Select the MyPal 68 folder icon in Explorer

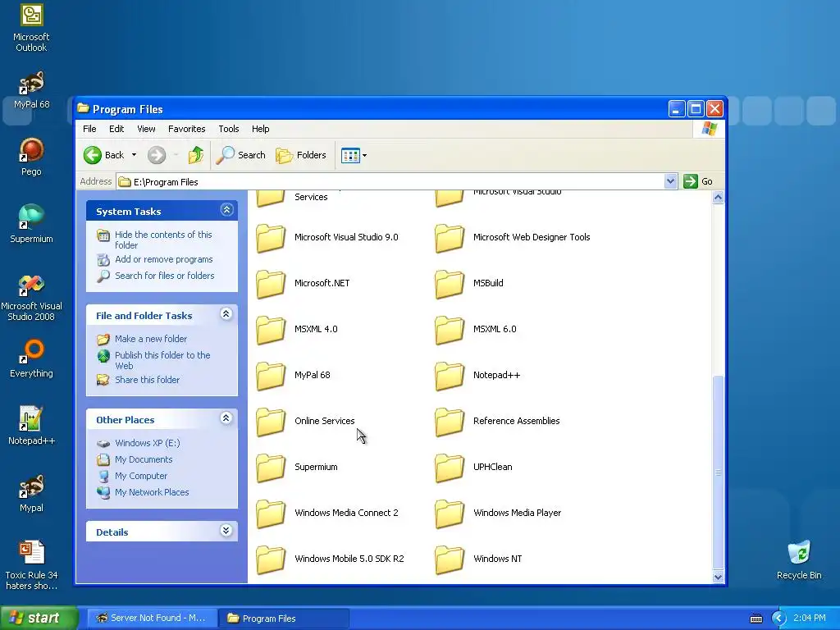tap(271, 376)
